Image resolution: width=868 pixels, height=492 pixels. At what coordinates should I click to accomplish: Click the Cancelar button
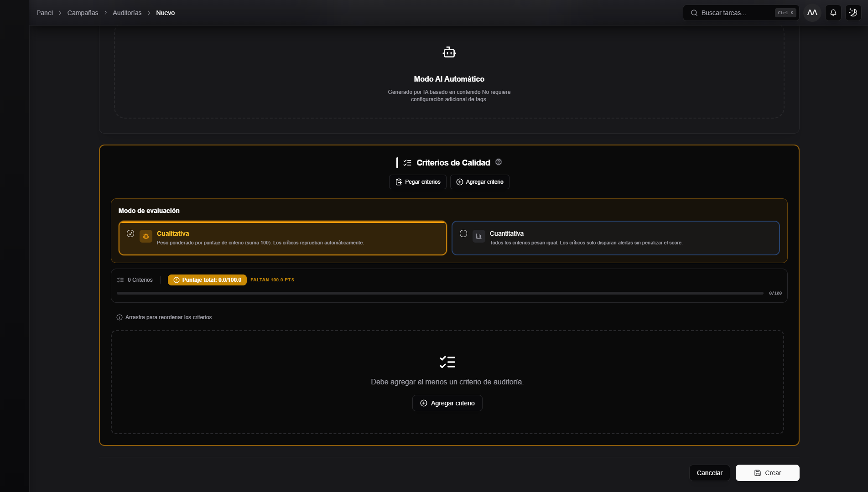pyautogui.click(x=709, y=473)
